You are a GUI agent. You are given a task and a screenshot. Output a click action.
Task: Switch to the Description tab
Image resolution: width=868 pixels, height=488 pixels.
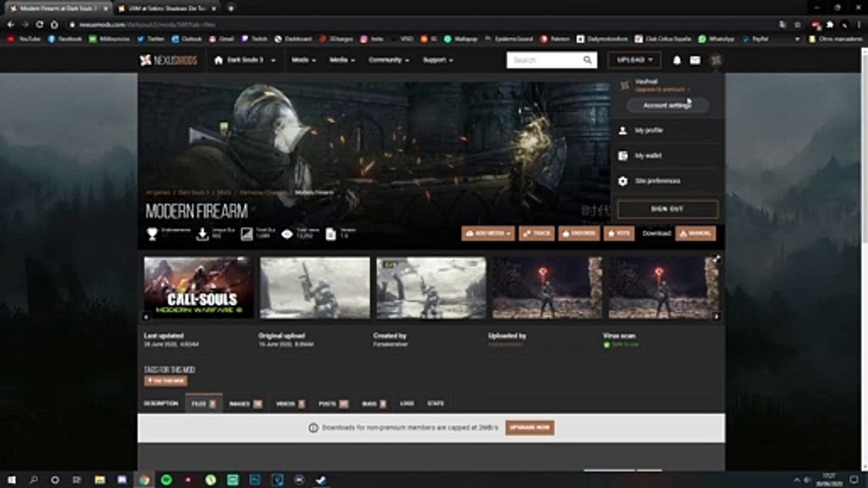coord(161,404)
